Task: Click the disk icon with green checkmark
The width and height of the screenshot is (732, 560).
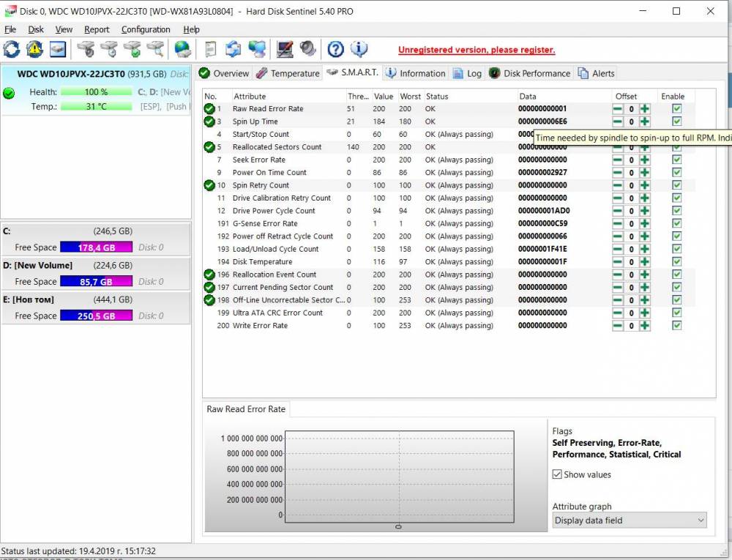Action: point(132,49)
